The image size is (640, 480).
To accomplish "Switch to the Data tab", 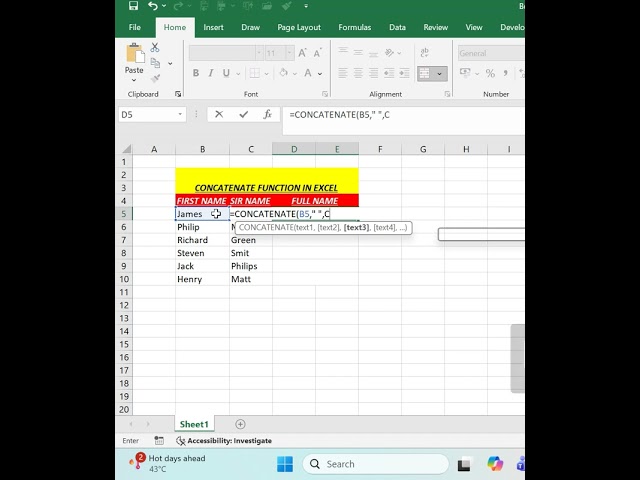I will coord(397,27).
